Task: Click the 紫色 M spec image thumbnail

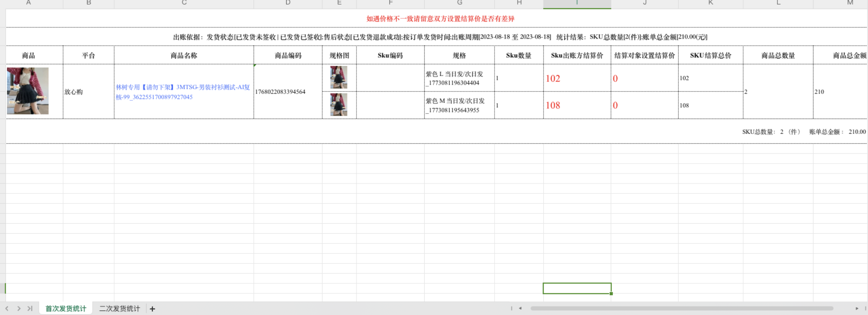Action: (x=339, y=104)
